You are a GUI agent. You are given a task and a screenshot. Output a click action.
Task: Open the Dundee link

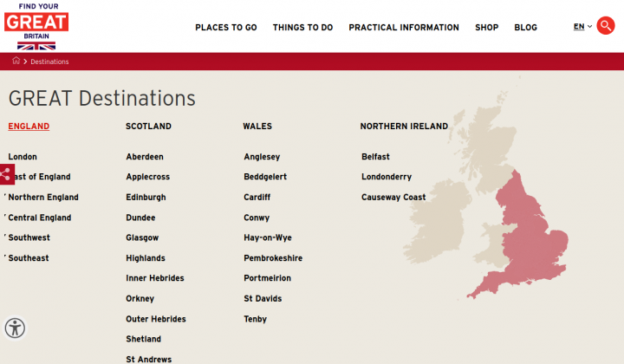point(140,218)
